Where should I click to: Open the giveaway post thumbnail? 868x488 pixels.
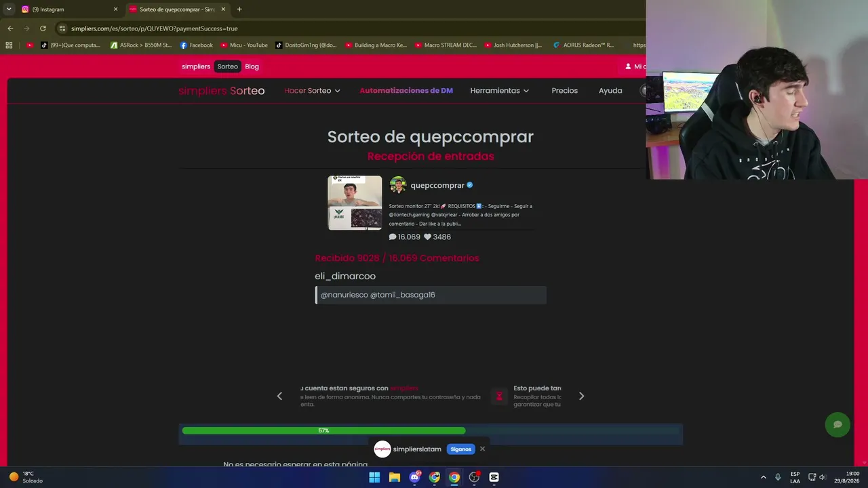[x=355, y=203]
